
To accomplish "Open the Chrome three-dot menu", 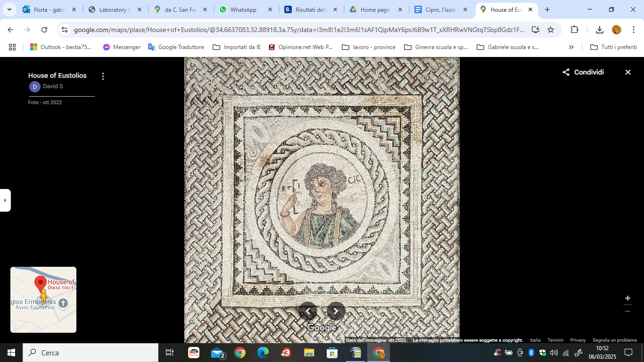I will pyautogui.click(x=634, y=30).
